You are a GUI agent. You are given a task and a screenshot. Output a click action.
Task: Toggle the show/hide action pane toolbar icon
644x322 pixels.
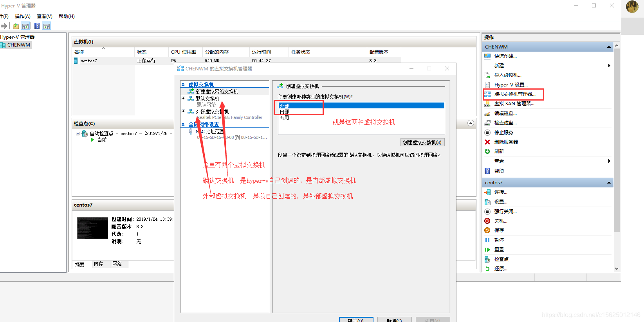(x=47, y=26)
